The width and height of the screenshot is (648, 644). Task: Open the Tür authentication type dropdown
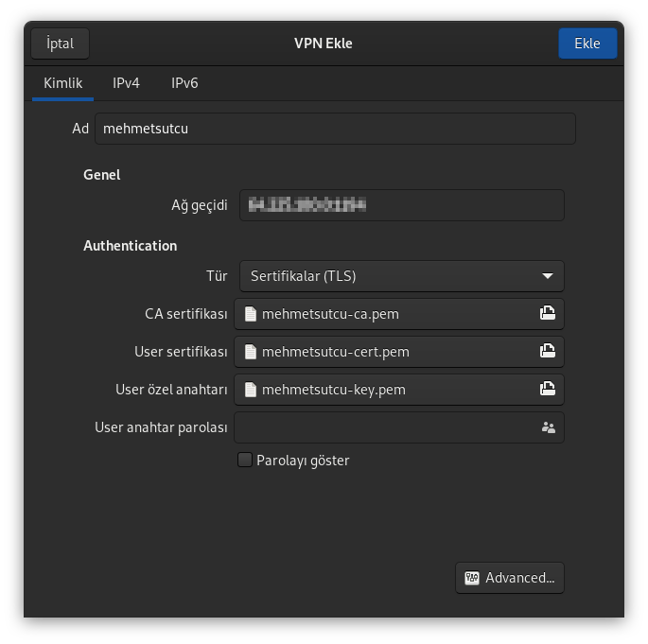pyautogui.click(x=401, y=276)
